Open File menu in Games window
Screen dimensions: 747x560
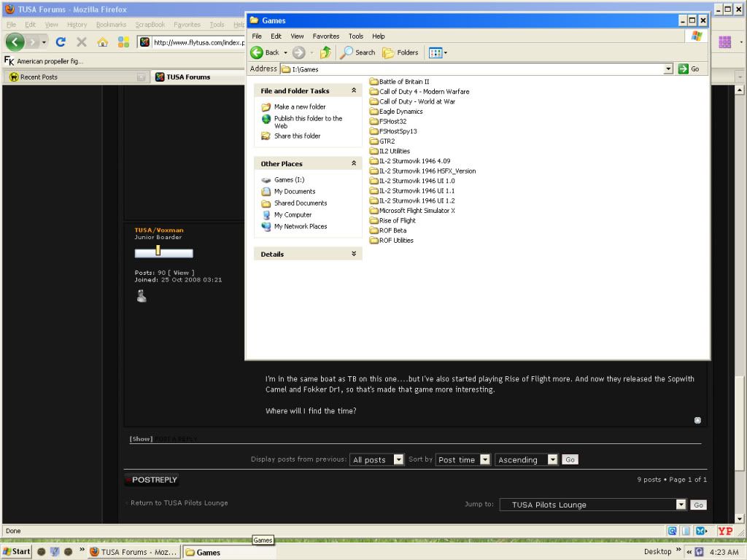[x=257, y=36]
